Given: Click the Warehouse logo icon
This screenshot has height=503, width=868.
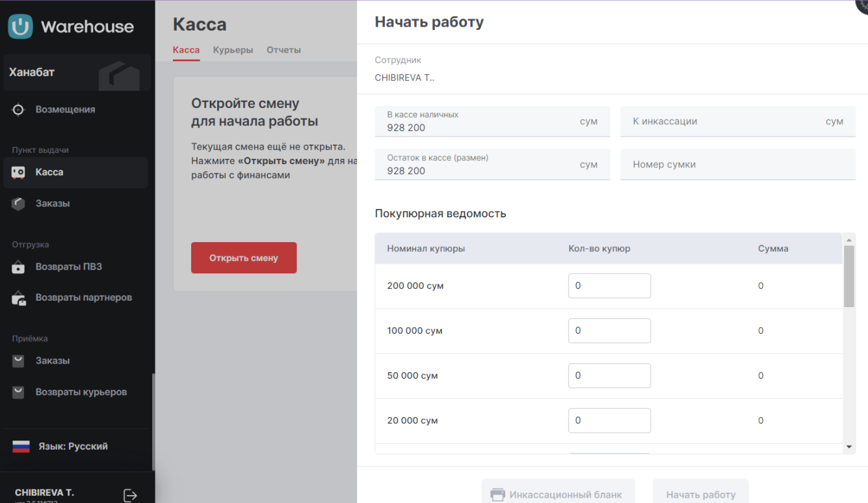Looking at the screenshot, I should [x=20, y=27].
